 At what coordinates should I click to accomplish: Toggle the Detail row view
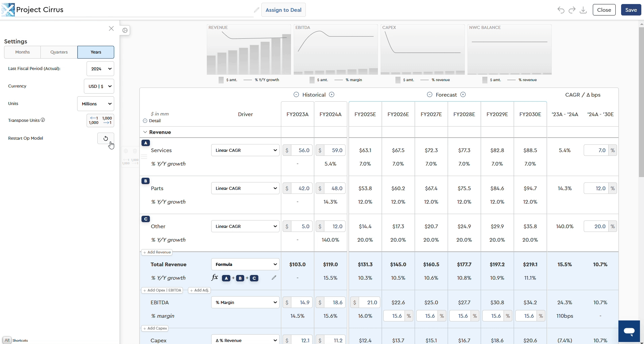coord(145,121)
